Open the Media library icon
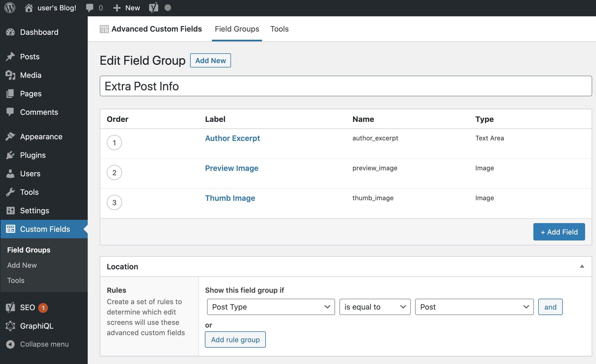 pos(11,75)
